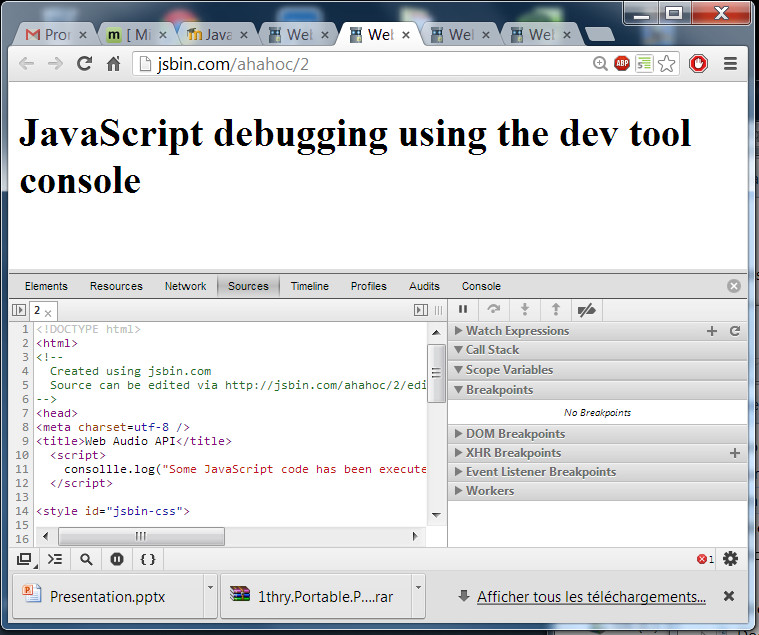759x635 pixels.
Task: Click the consollle.log code line
Action: point(245,469)
